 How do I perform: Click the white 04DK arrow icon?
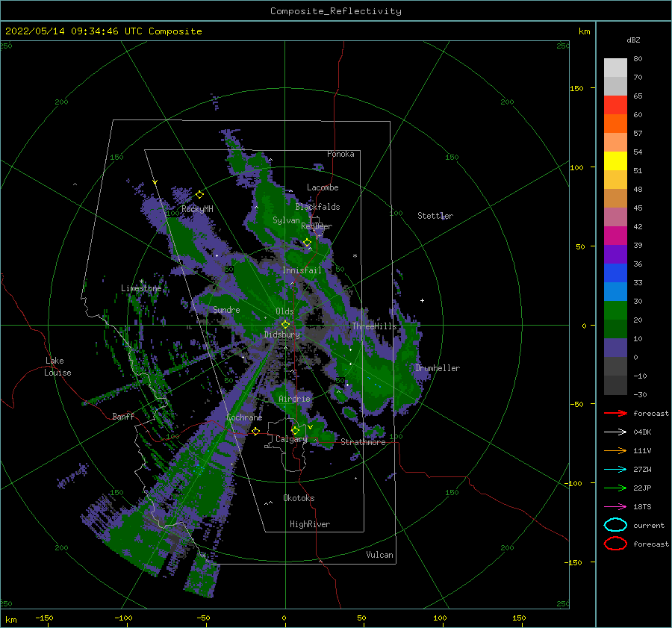tap(615, 432)
